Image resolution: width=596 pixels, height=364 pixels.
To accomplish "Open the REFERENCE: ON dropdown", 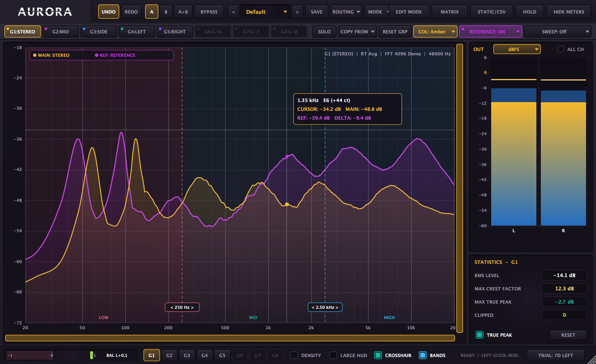I will coord(490,32).
